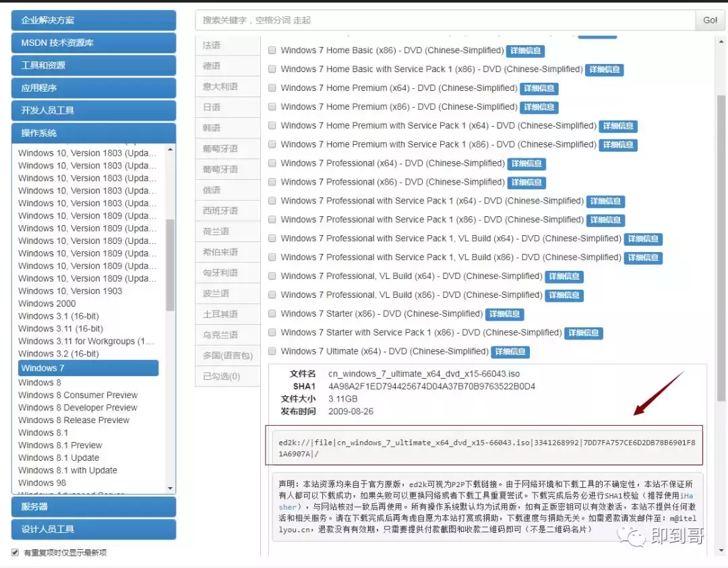Click release date 2009-08-26 text

click(351, 411)
